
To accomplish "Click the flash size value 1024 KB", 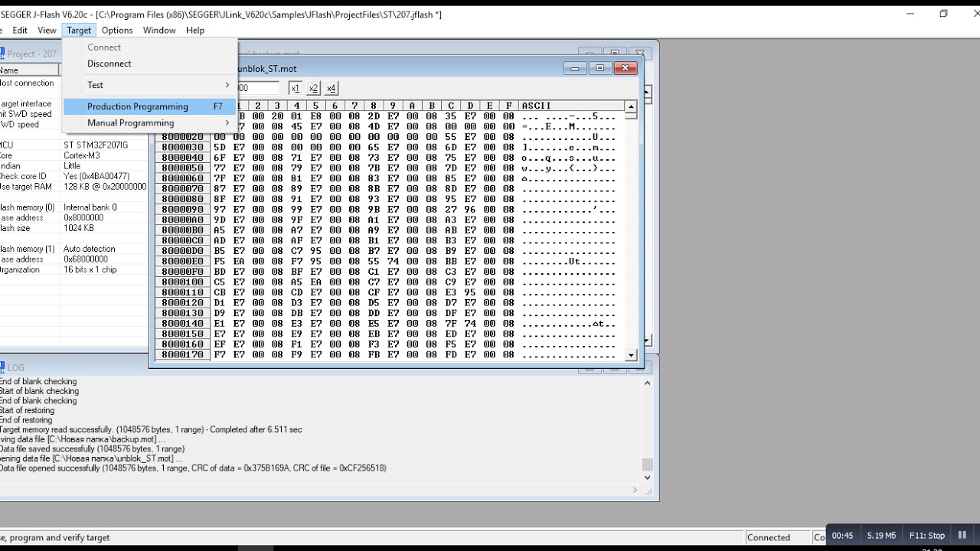I will coord(79,228).
